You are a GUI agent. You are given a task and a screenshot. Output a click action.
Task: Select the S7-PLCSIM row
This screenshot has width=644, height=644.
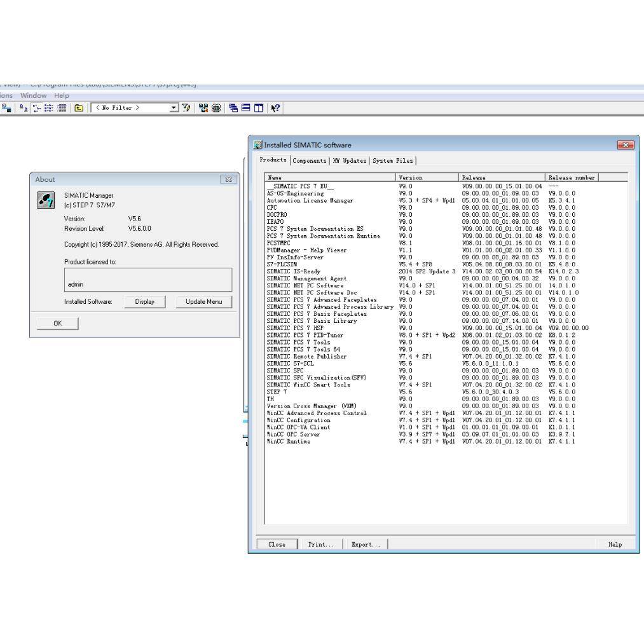coord(446,264)
